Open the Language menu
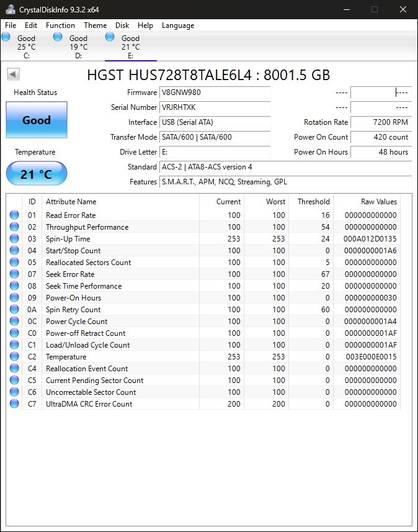418x532 pixels. 178,25
